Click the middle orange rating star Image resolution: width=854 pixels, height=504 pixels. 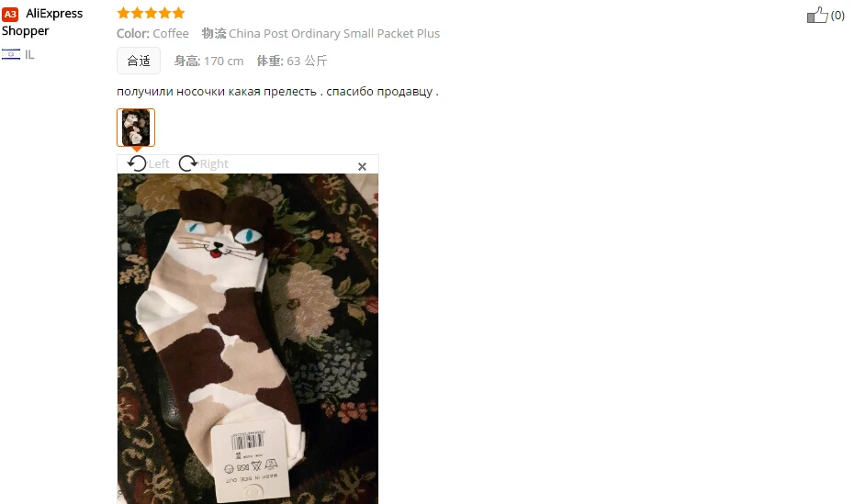[151, 13]
